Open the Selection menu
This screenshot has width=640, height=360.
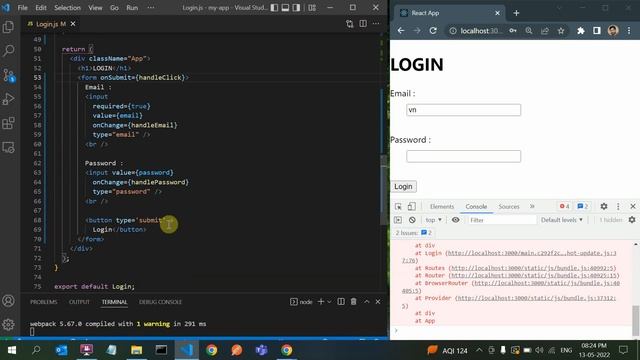coord(67,8)
